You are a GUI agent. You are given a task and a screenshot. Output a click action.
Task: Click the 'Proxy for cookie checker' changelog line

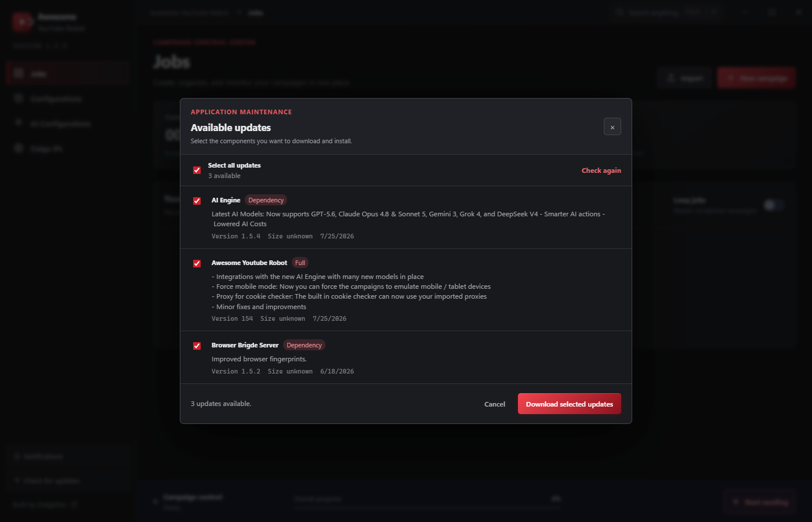click(x=349, y=296)
